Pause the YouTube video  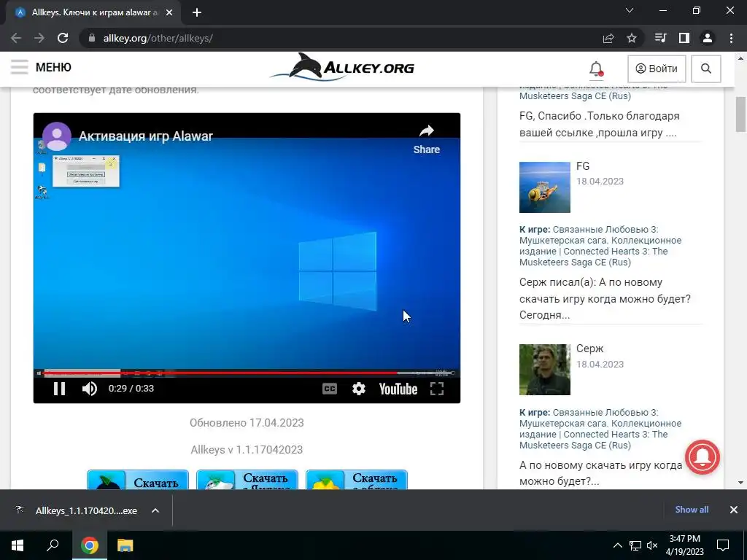(59, 389)
